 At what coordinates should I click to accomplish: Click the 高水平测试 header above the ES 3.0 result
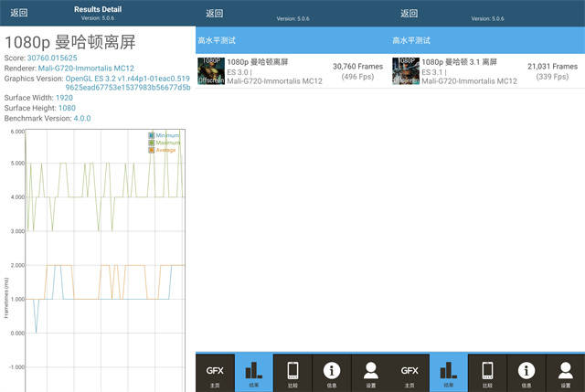[x=217, y=40]
